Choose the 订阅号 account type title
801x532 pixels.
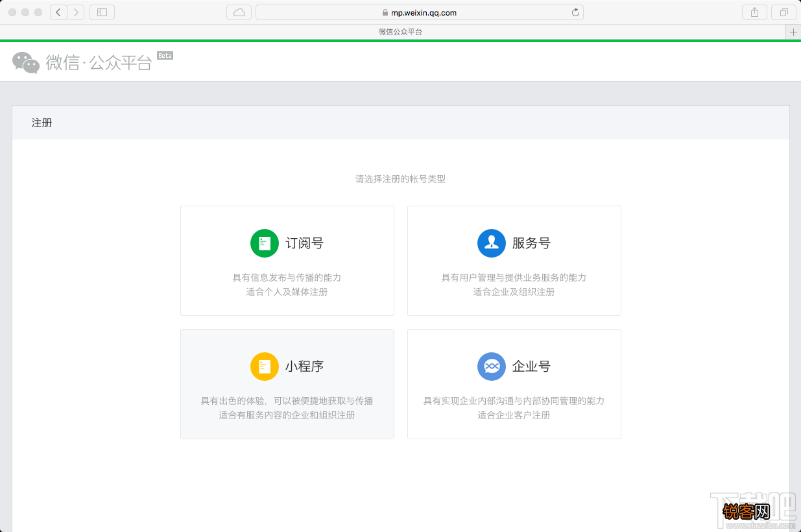coord(304,243)
